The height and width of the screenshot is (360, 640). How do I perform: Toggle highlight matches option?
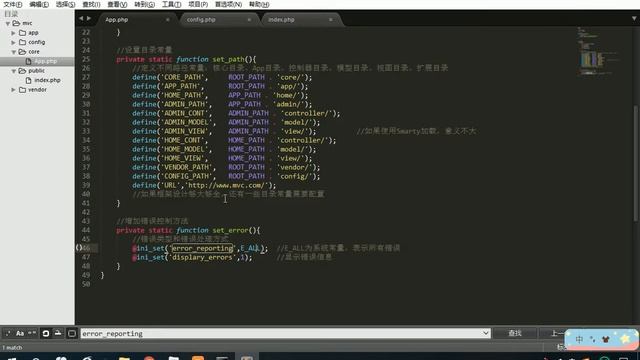(72, 333)
